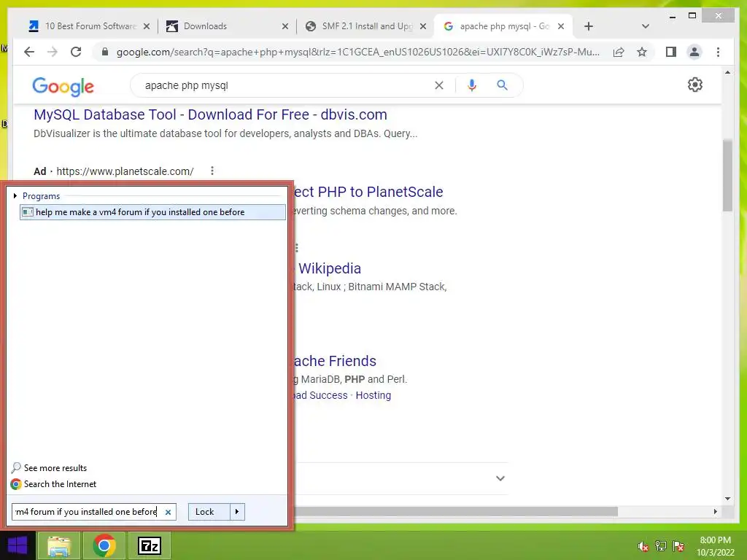
Task: Launch 7-Zip from taskbar
Action: tap(149, 545)
